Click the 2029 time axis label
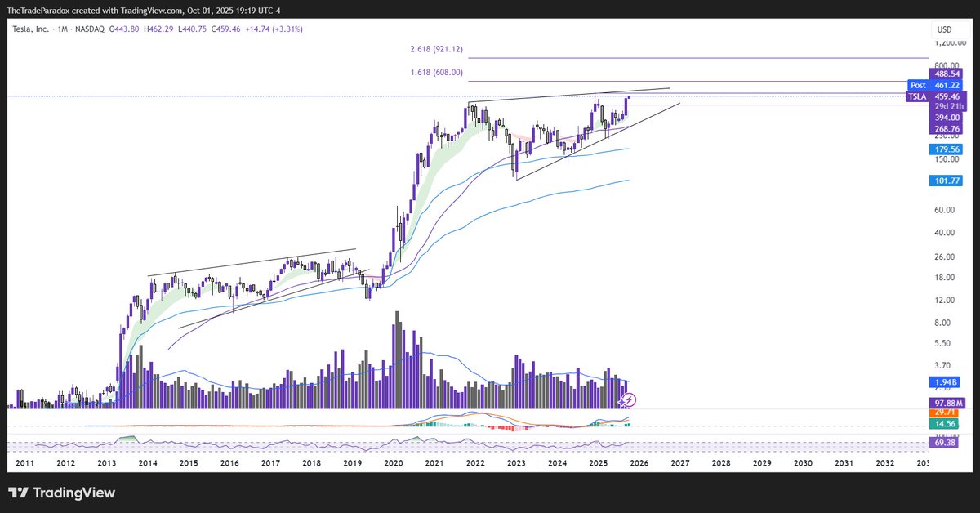Viewport: 980px width, 513px height. click(761, 463)
